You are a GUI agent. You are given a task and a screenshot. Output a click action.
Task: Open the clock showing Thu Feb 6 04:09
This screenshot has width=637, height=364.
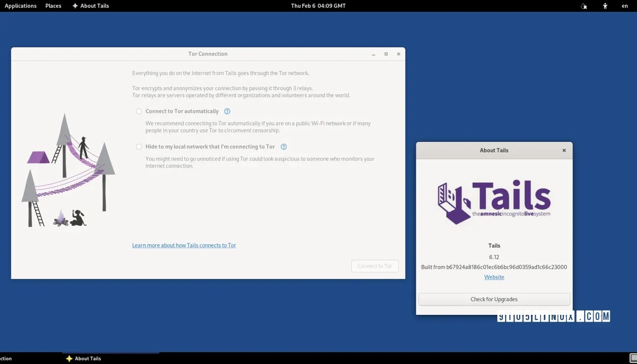pyautogui.click(x=318, y=6)
